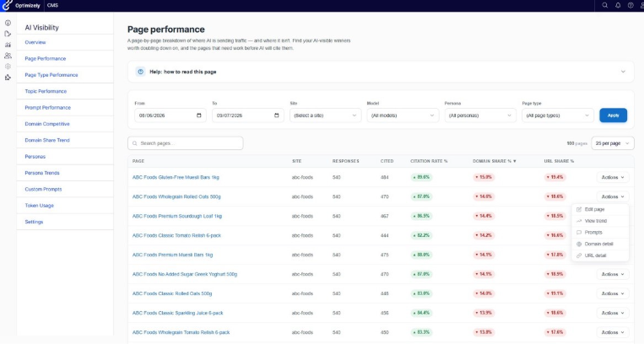Expand the Help: how to read this page panel

(x=381, y=72)
